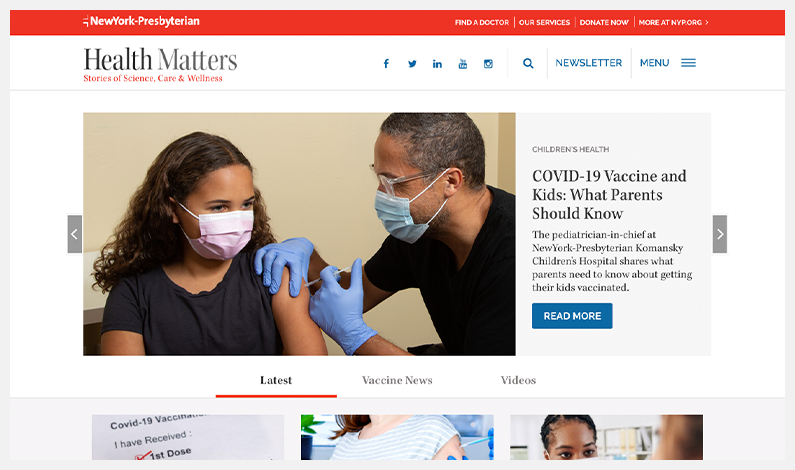The width and height of the screenshot is (795, 470).
Task: Open the Covid-19 vaccination card thumbnail
Action: tap(188, 437)
